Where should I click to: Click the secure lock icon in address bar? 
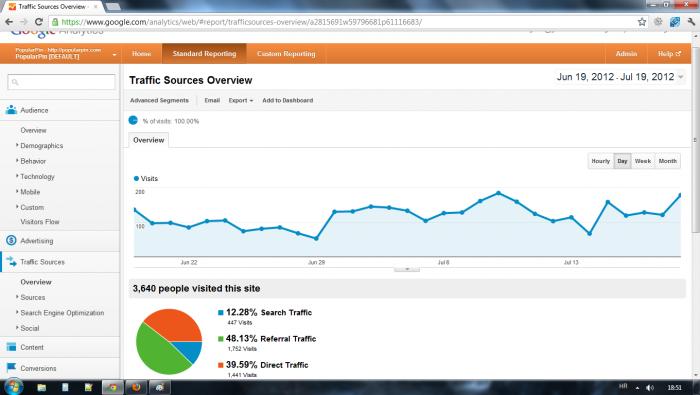(54, 22)
